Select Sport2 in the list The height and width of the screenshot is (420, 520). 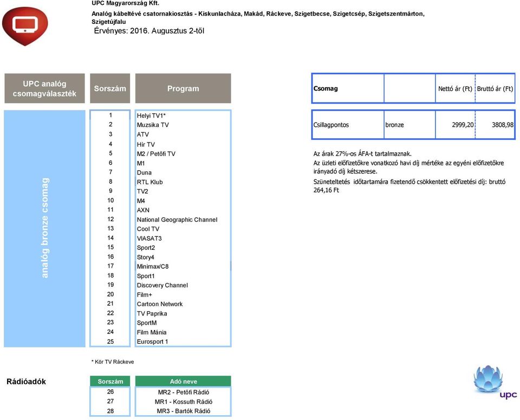pyautogui.click(x=146, y=248)
